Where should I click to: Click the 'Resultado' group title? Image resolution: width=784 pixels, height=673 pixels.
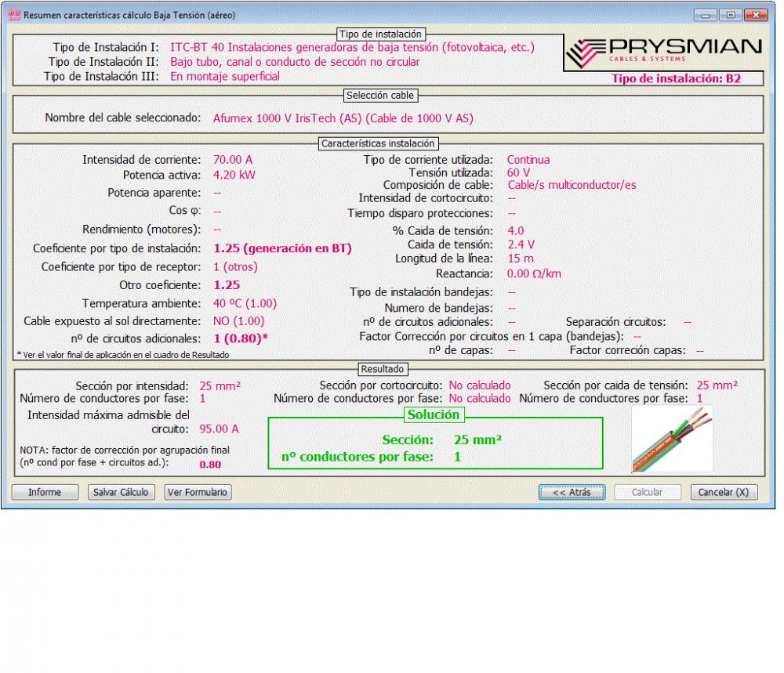click(383, 369)
